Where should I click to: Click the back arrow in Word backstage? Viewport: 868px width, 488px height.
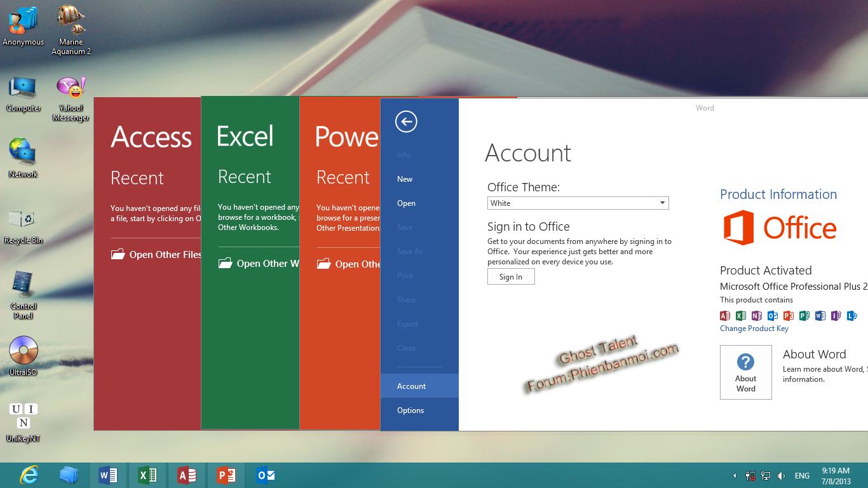(406, 121)
